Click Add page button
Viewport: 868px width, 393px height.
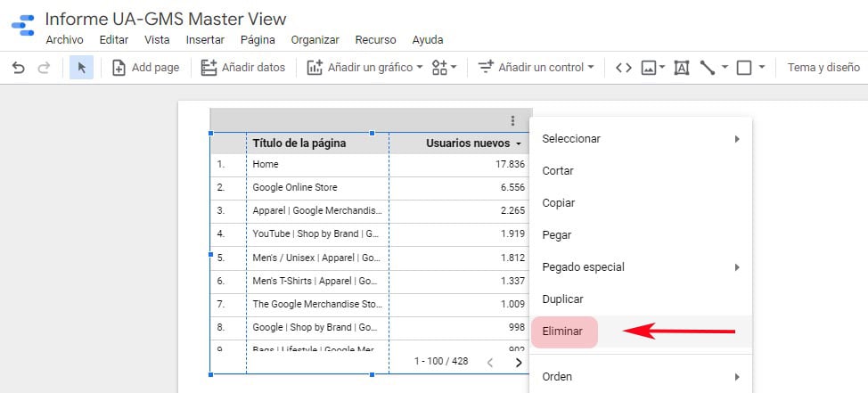coord(145,68)
